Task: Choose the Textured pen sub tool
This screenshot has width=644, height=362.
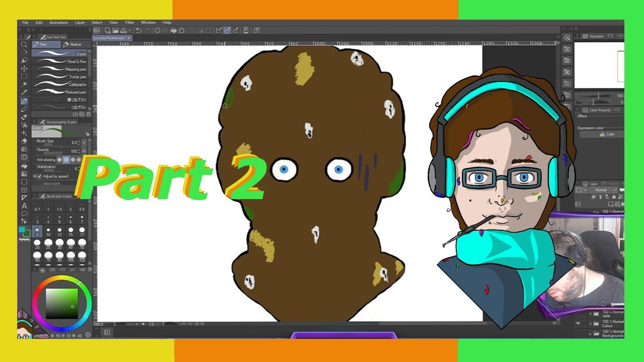Action: click(59, 92)
